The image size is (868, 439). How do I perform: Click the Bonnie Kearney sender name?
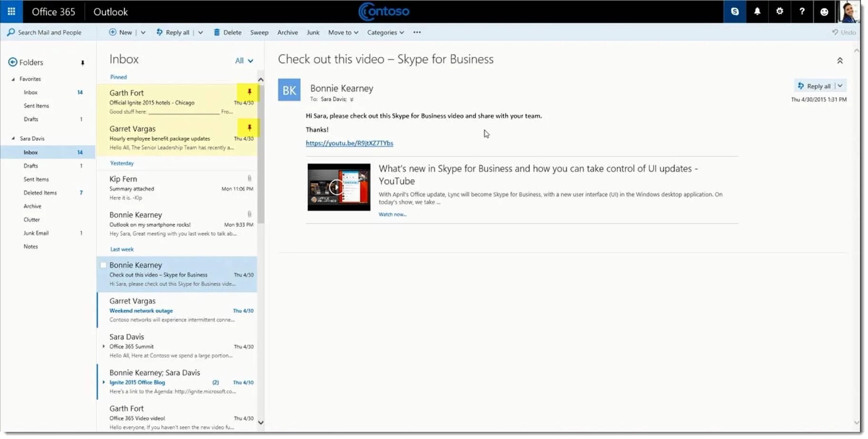coord(342,88)
